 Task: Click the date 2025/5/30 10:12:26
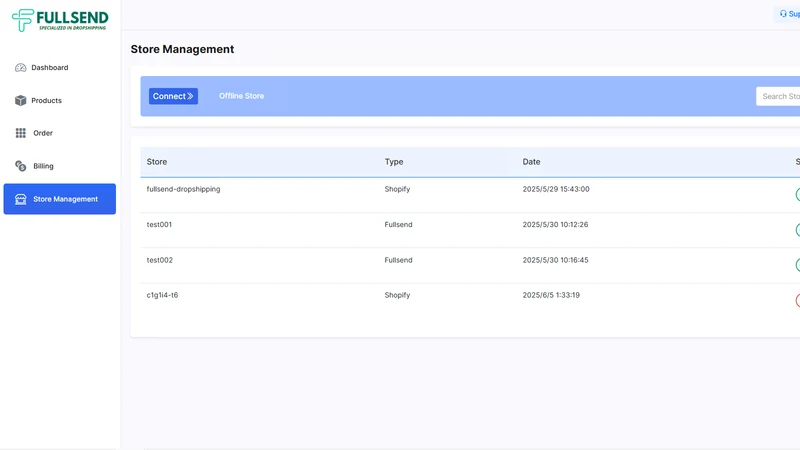(555, 224)
